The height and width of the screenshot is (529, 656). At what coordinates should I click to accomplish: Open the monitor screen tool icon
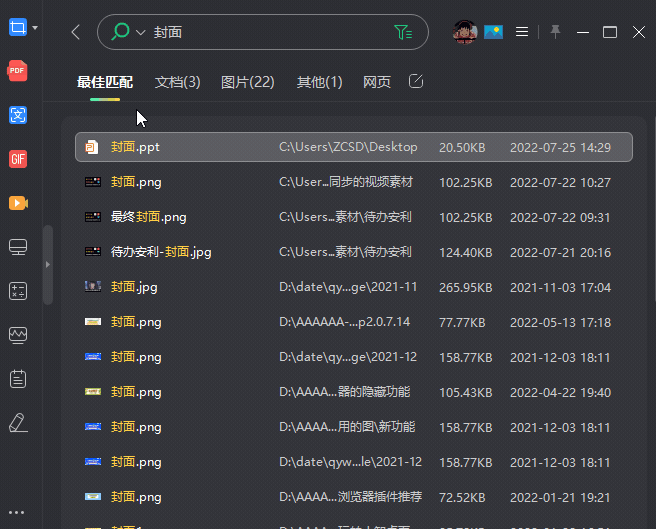pyautogui.click(x=18, y=247)
